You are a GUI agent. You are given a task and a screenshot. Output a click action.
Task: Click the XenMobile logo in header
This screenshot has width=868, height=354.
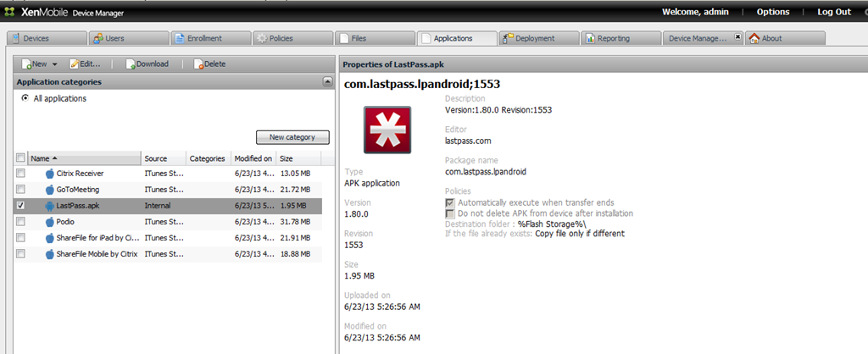click(x=8, y=11)
